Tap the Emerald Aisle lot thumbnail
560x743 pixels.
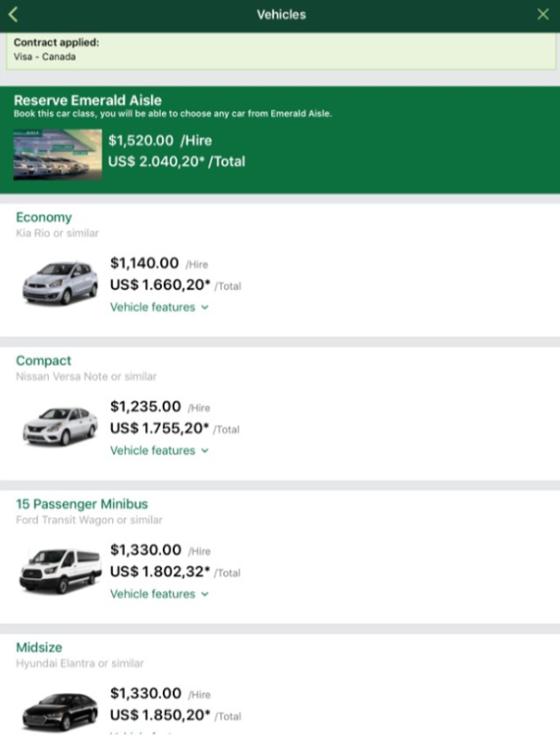coord(57,155)
